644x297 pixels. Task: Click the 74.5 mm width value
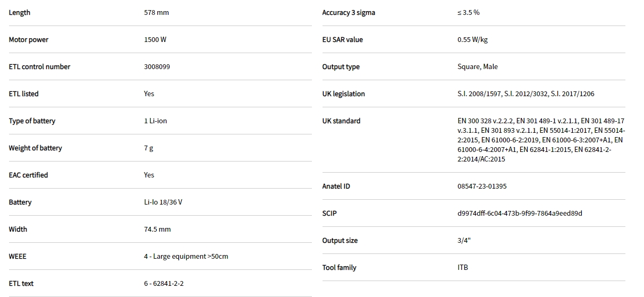157,230
